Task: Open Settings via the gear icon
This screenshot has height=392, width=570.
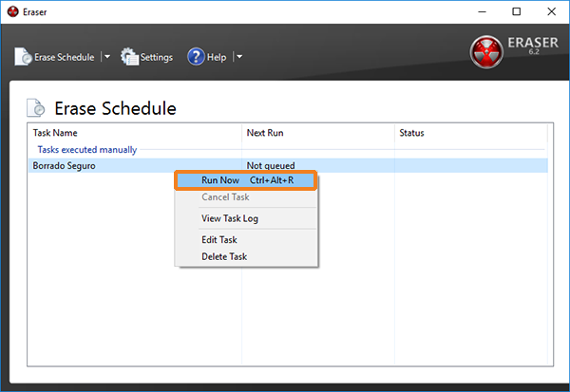Action: [x=129, y=57]
